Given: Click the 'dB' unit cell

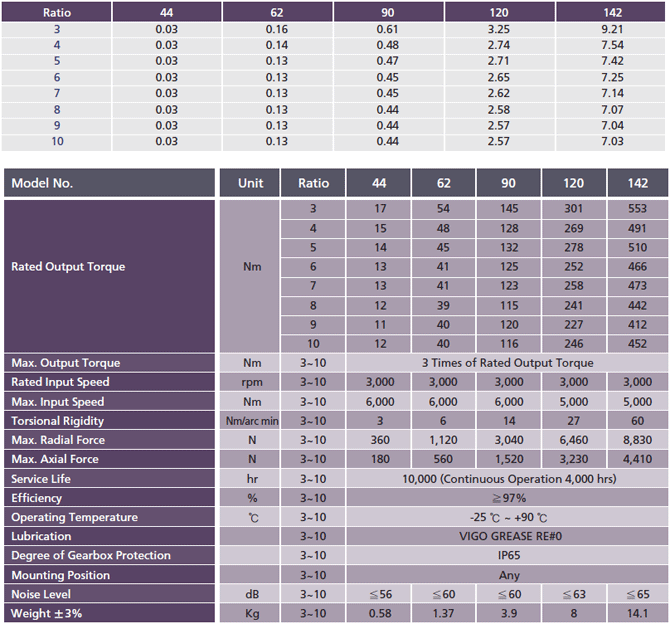Looking at the screenshot, I should (250, 595).
